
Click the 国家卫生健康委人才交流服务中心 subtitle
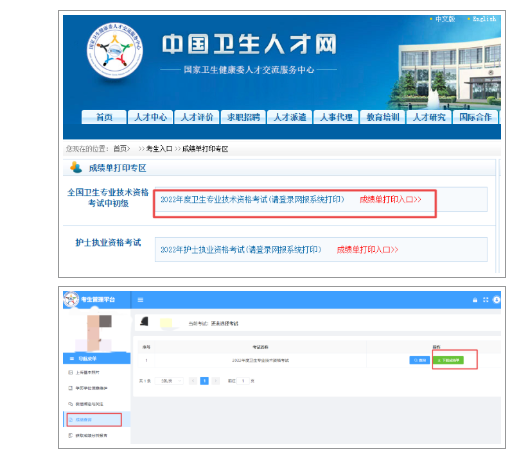point(249,70)
